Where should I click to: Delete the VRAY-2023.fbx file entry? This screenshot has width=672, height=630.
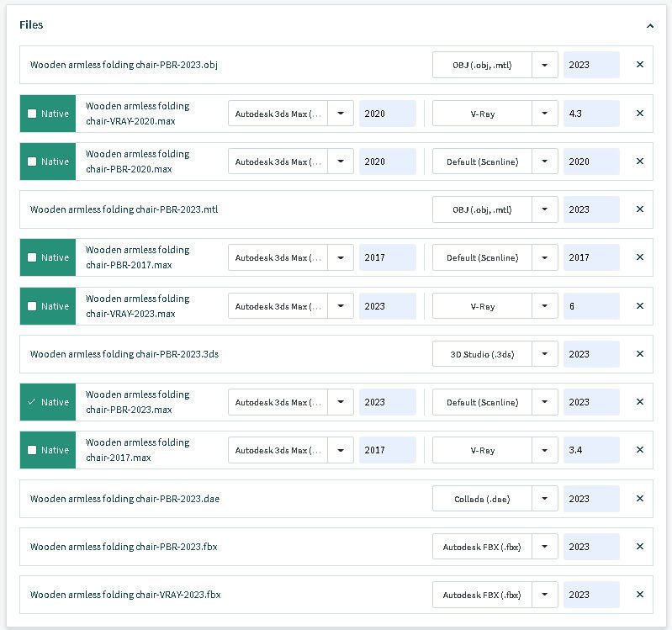point(639,595)
